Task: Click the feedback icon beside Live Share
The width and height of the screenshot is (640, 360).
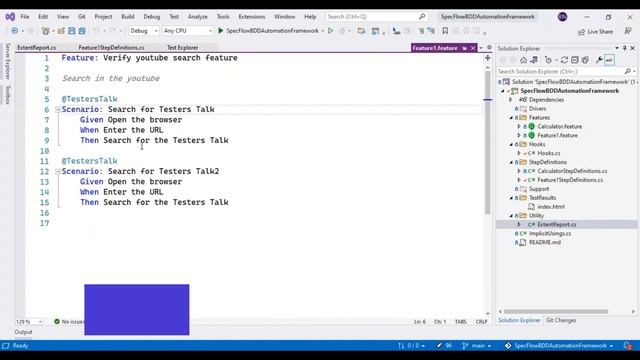Action: 628,31
